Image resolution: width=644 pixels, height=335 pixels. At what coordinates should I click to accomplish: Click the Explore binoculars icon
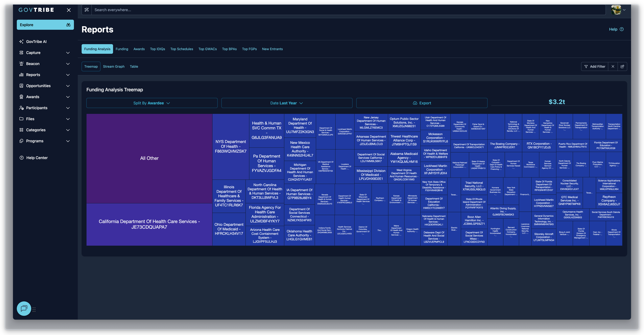(x=68, y=25)
